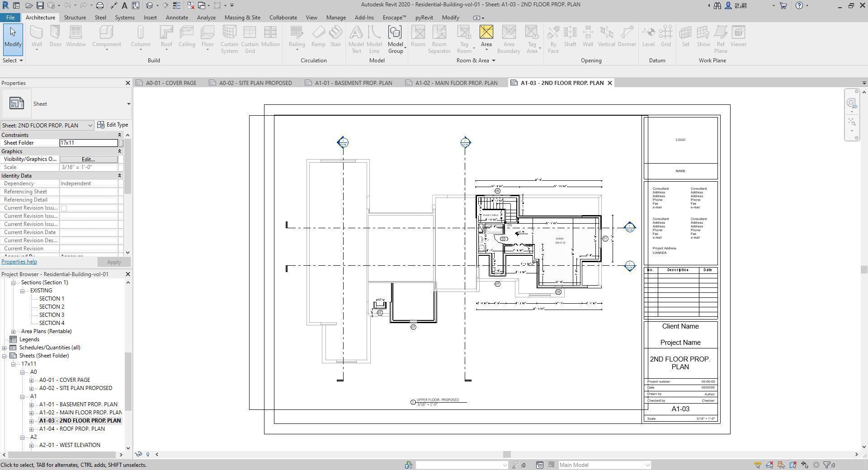Click the Ceiling tool
868x470 pixels.
(187, 37)
